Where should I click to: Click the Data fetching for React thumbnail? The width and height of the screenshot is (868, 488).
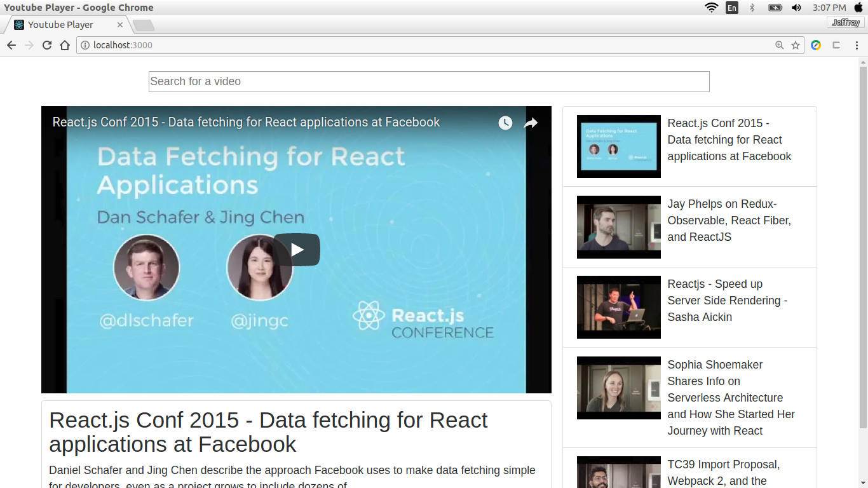tap(619, 146)
